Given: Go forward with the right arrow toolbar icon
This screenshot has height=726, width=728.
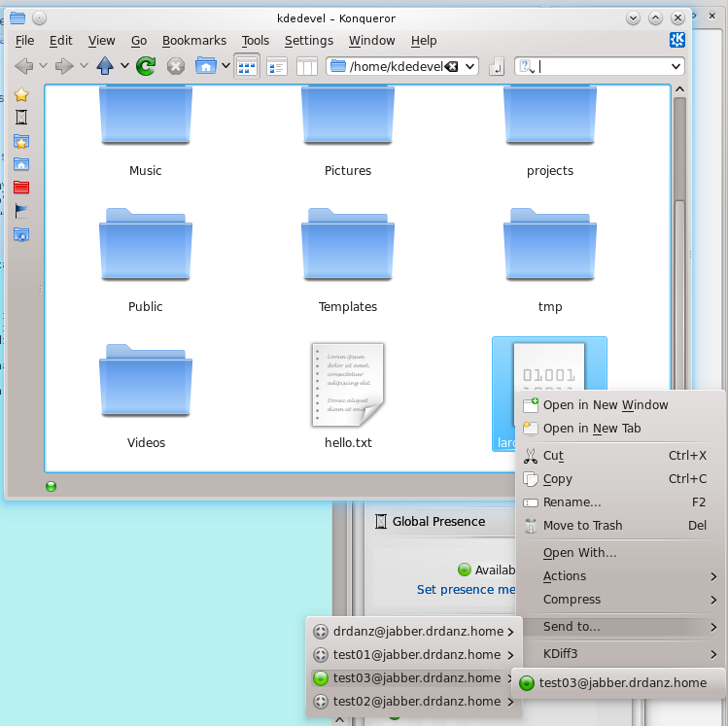Looking at the screenshot, I should pyautogui.click(x=64, y=66).
